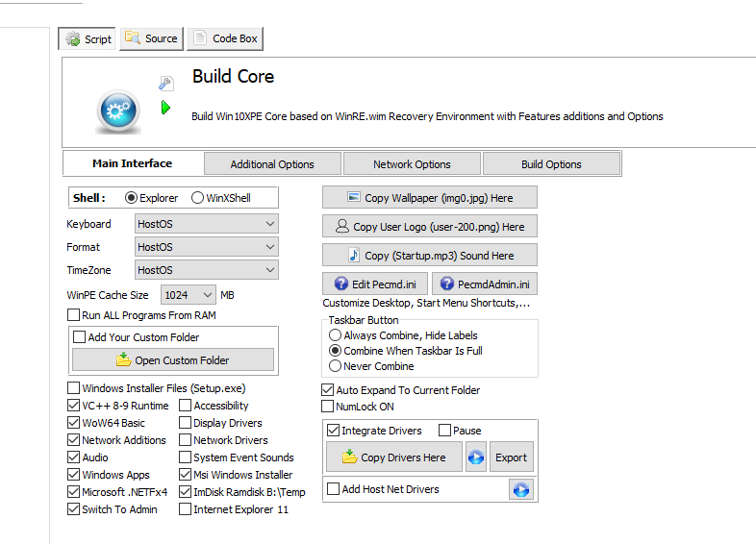Open PecmdAdmin.ini
The width and height of the screenshot is (756, 544).
[x=485, y=284]
